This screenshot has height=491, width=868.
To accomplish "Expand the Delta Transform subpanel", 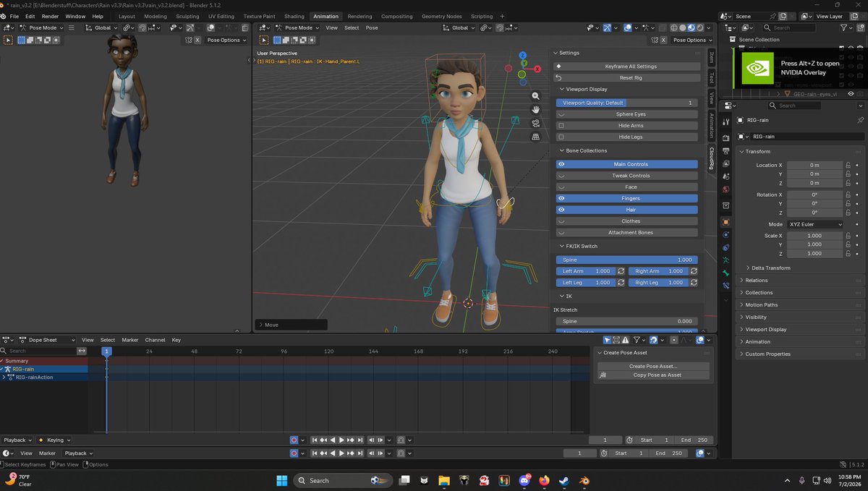I will pos(771,268).
